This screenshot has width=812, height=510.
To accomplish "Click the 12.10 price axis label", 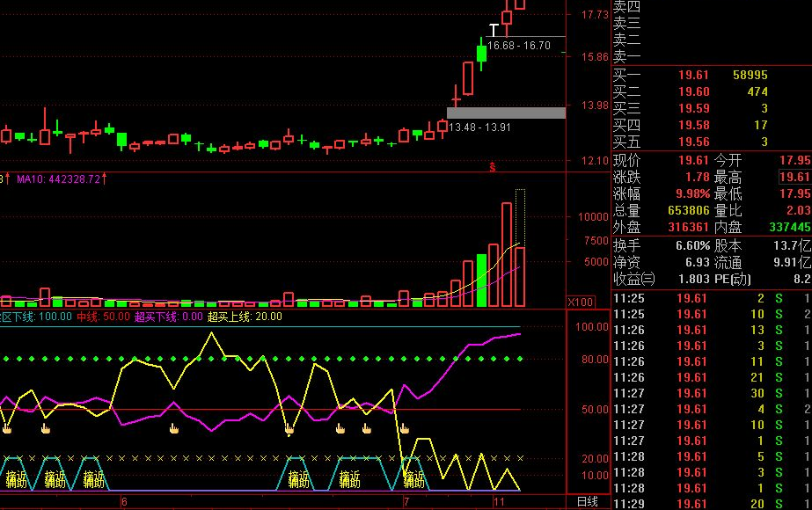I will (595, 161).
